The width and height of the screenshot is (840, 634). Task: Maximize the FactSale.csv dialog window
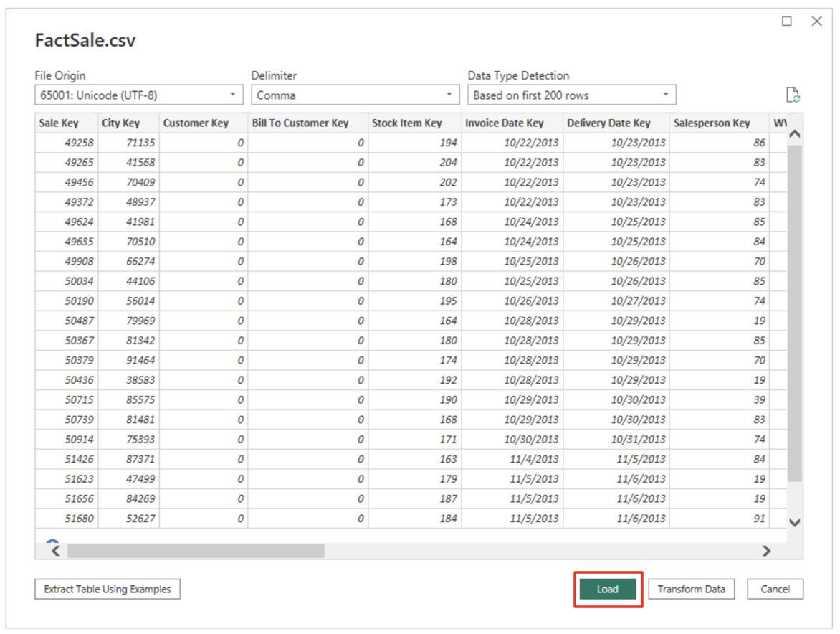786,21
